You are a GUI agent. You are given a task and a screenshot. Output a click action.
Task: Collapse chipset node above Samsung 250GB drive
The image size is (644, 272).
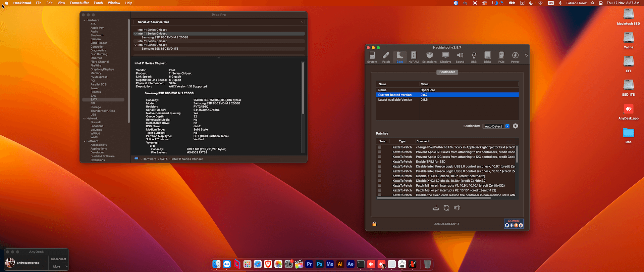click(136, 34)
